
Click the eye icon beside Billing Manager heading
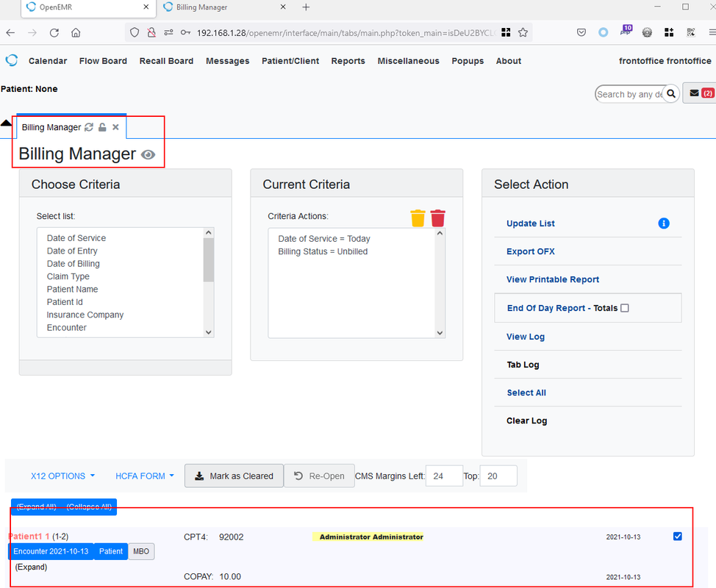pyautogui.click(x=148, y=155)
